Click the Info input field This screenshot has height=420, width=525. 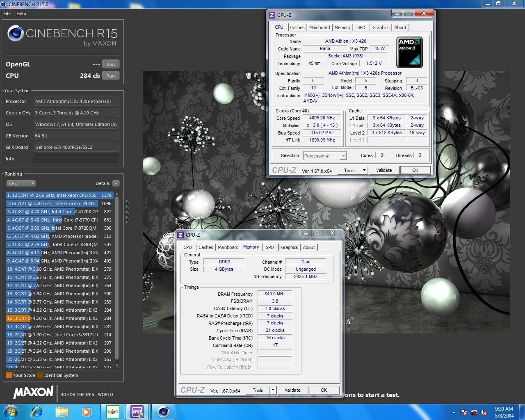76,159
